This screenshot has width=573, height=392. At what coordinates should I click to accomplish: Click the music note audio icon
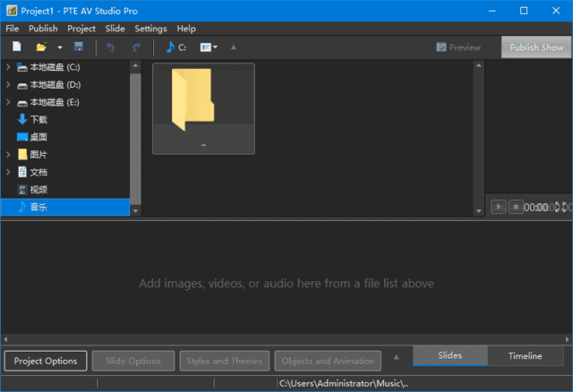coord(170,47)
